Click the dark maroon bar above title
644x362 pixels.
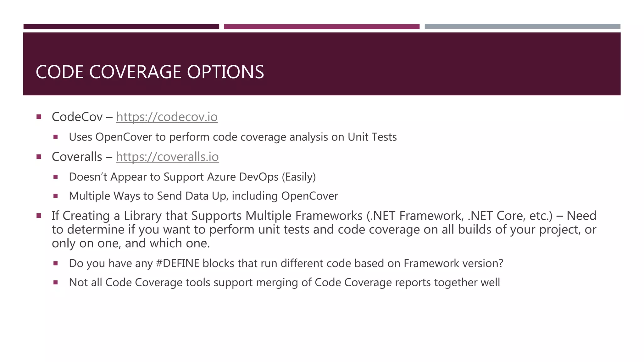point(121,27)
